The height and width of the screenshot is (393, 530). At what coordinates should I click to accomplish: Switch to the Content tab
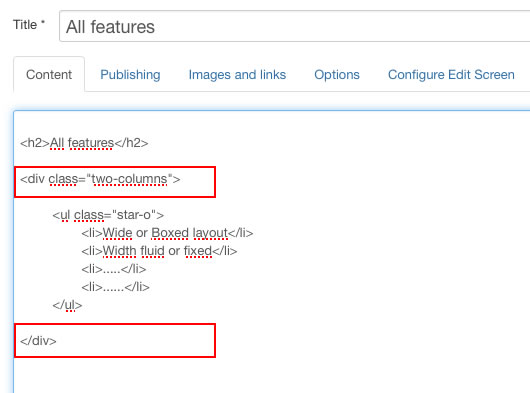click(49, 75)
